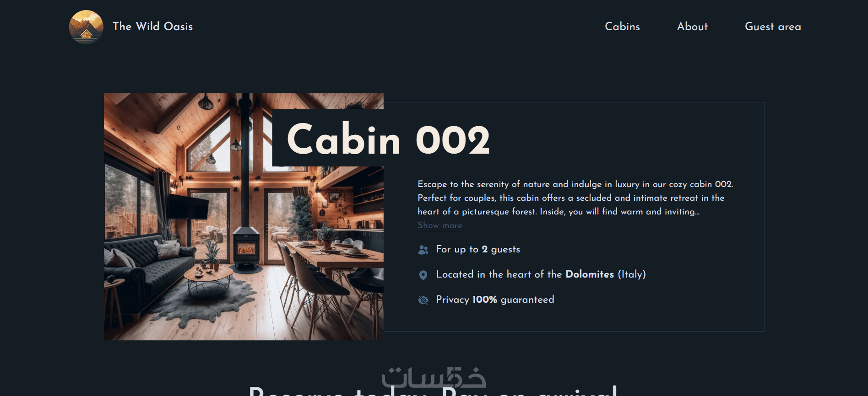Screen dimensions: 868x396
Task: Click the Cabin 002 heading
Action: [x=388, y=139]
